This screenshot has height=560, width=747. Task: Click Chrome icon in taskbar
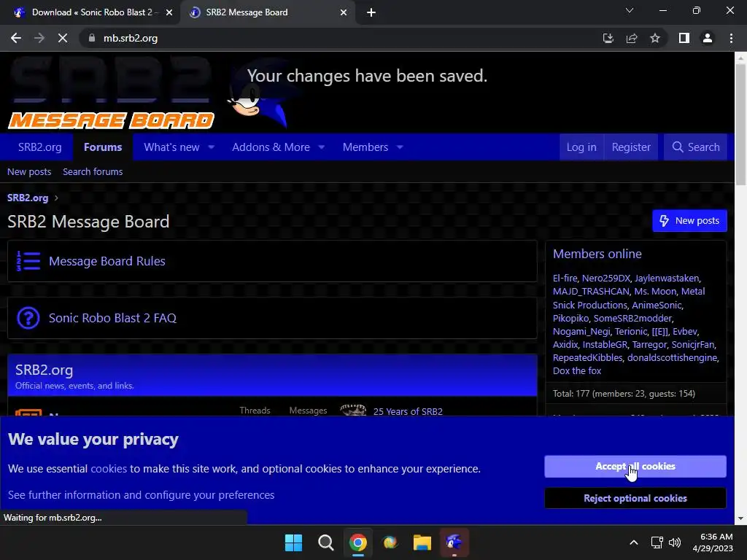coord(357,542)
